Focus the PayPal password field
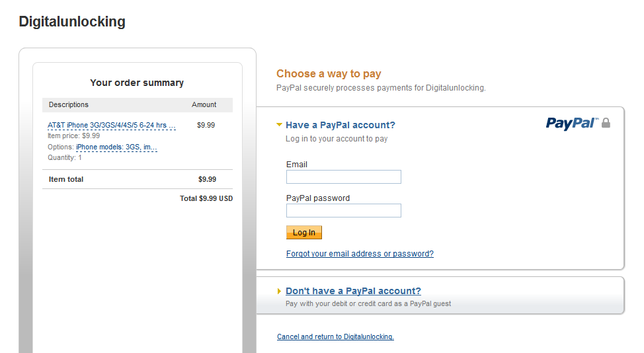644x353 pixels. 344,211
